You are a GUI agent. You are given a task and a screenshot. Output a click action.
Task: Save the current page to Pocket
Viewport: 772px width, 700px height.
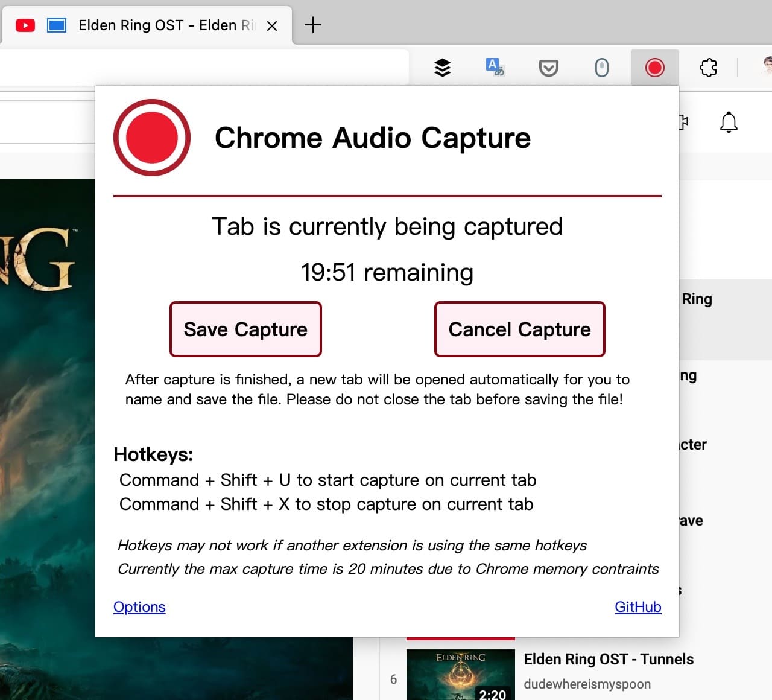[549, 68]
